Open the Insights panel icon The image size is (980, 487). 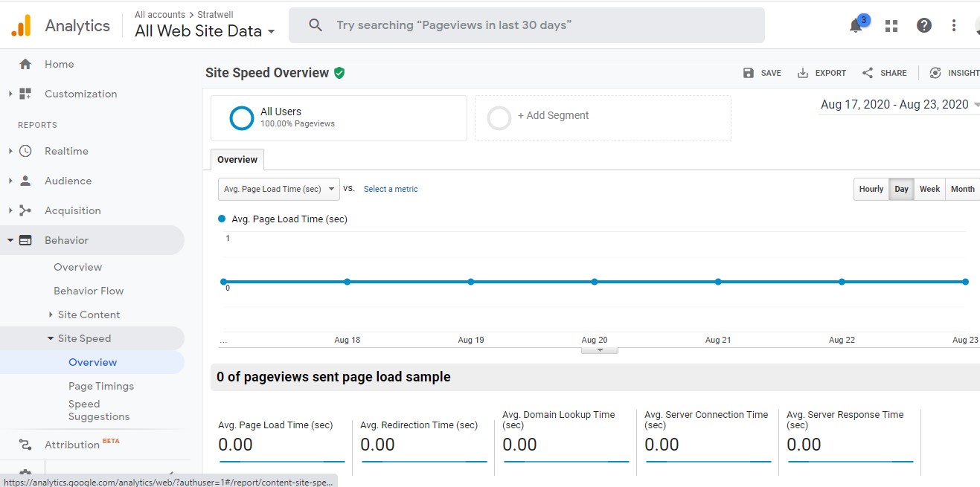(935, 73)
